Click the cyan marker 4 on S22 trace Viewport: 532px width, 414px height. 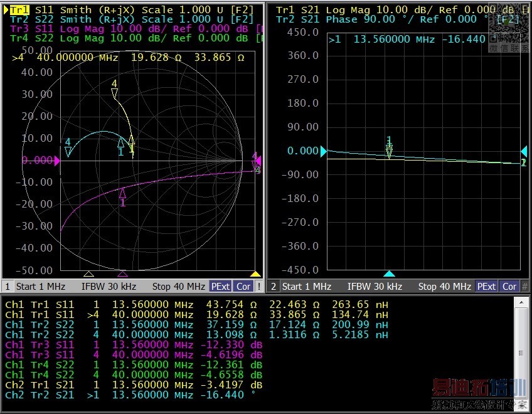(x=68, y=151)
